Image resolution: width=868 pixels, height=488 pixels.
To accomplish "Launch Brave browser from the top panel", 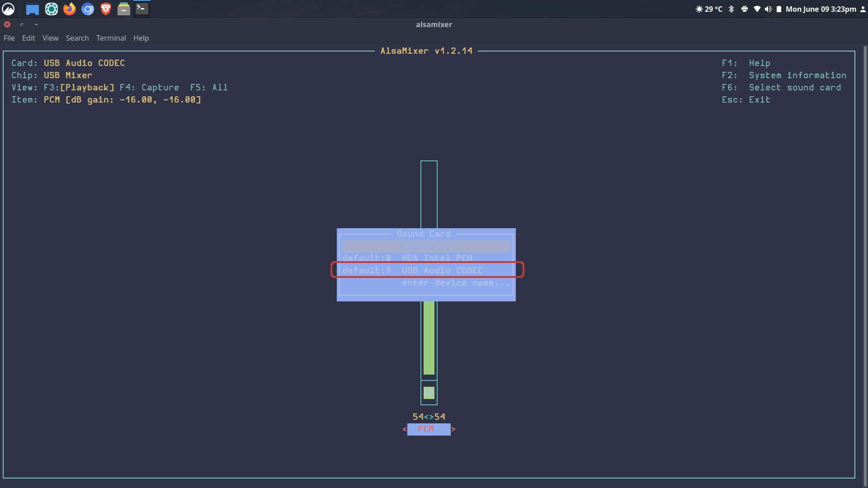I will click(105, 9).
